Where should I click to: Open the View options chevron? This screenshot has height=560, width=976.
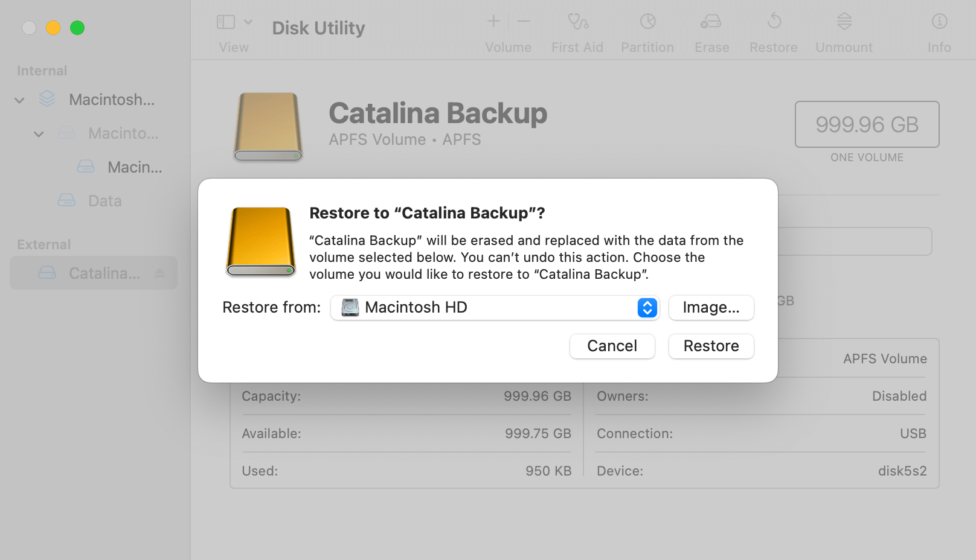tap(249, 21)
